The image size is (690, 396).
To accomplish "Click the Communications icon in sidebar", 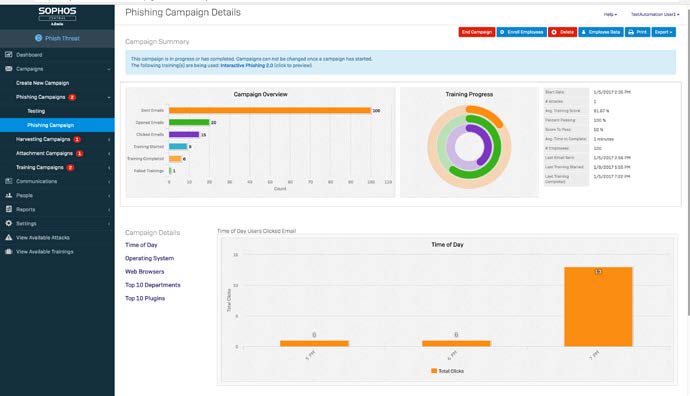I will pyautogui.click(x=8, y=181).
